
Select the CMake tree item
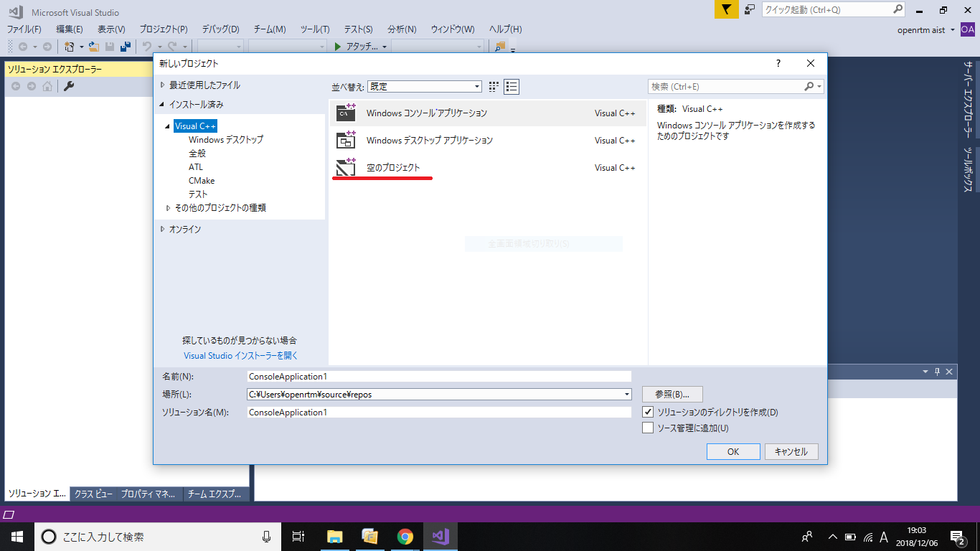202,181
